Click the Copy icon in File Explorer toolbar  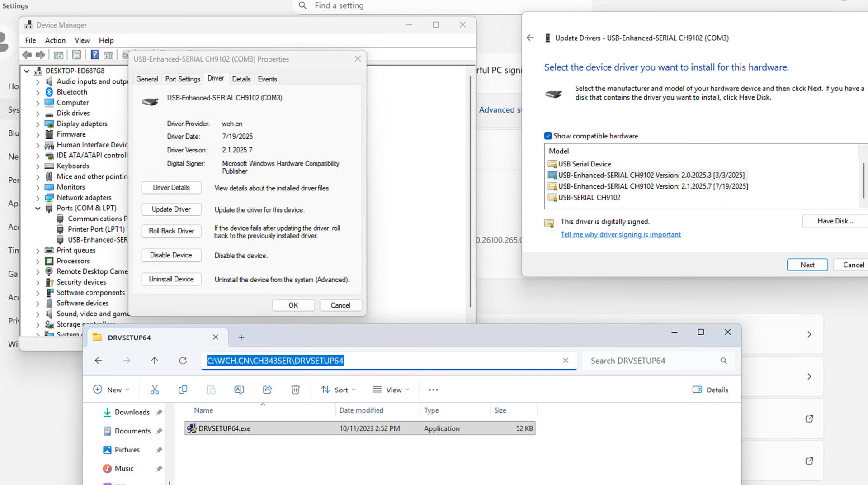coord(183,390)
